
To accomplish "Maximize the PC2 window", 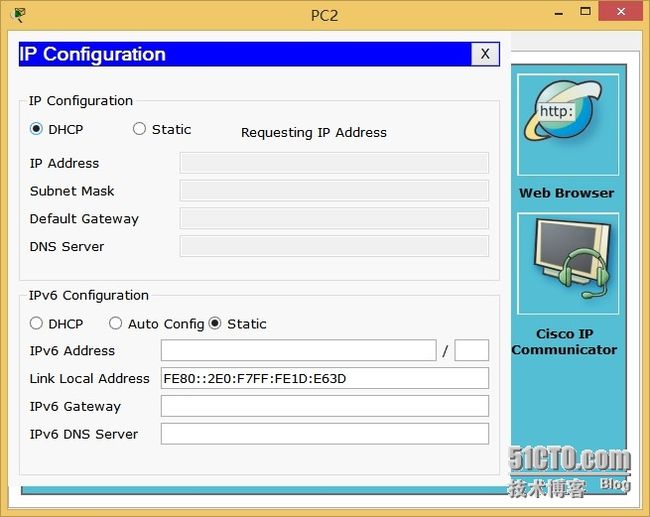I will tap(585, 12).
